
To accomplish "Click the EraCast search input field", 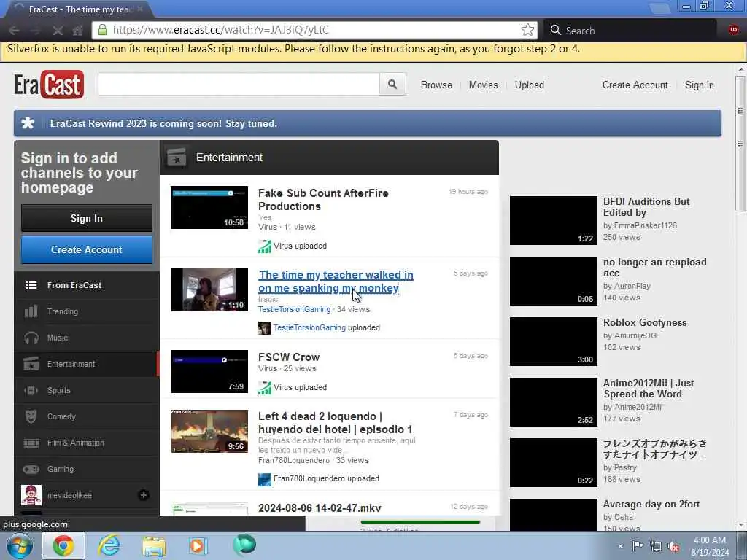I will click(239, 85).
